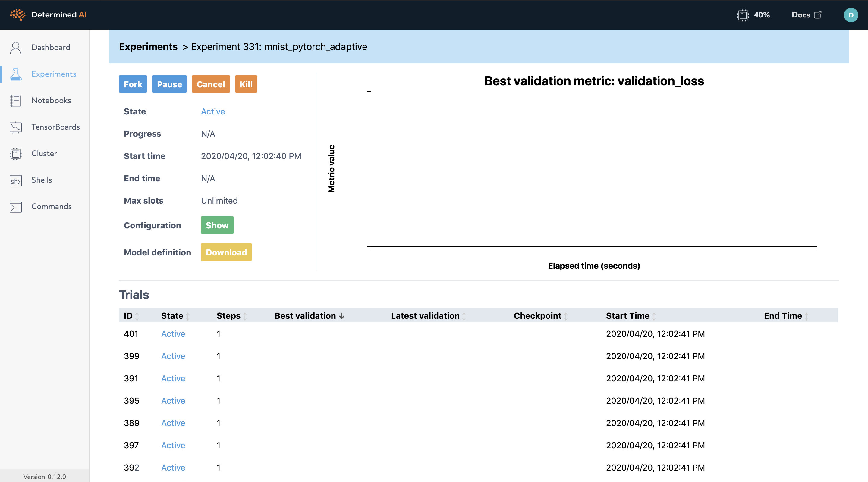This screenshot has height=482, width=868.
Task: Click the Experiments flask icon
Action: tap(15, 74)
